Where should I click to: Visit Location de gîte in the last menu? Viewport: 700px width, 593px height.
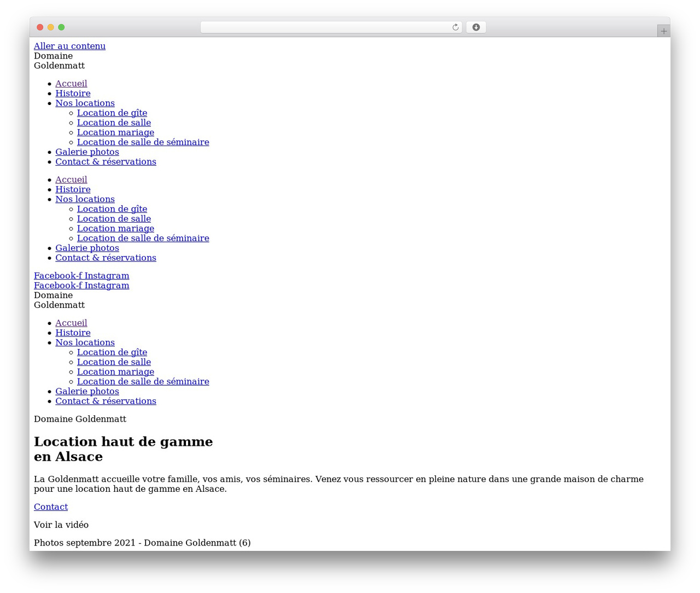tap(112, 352)
